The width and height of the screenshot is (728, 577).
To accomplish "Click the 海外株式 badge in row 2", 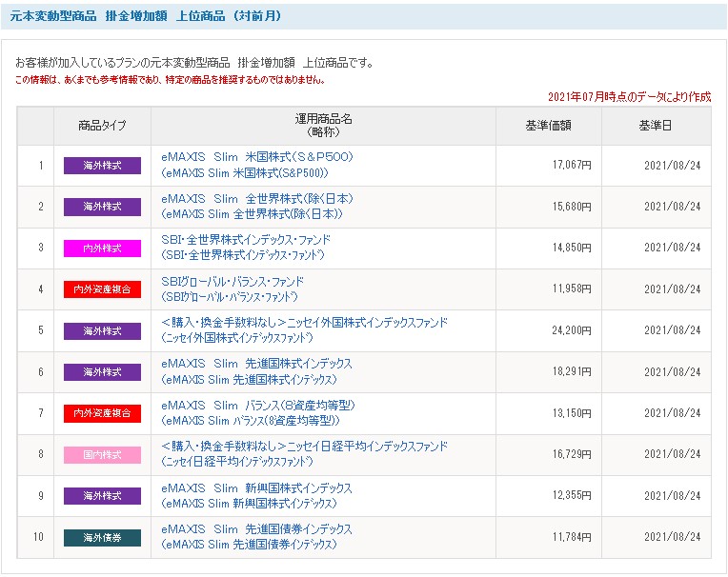I will pos(102,207).
